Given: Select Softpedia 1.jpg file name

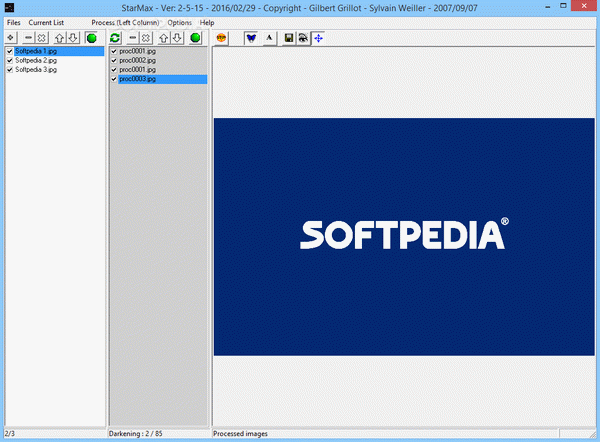Looking at the screenshot, I should pyautogui.click(x=36, y=51).
